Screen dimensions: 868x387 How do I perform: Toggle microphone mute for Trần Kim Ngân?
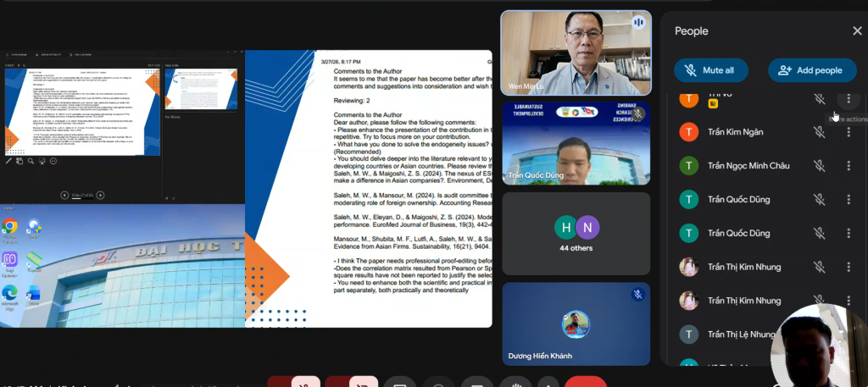point(819,132)
